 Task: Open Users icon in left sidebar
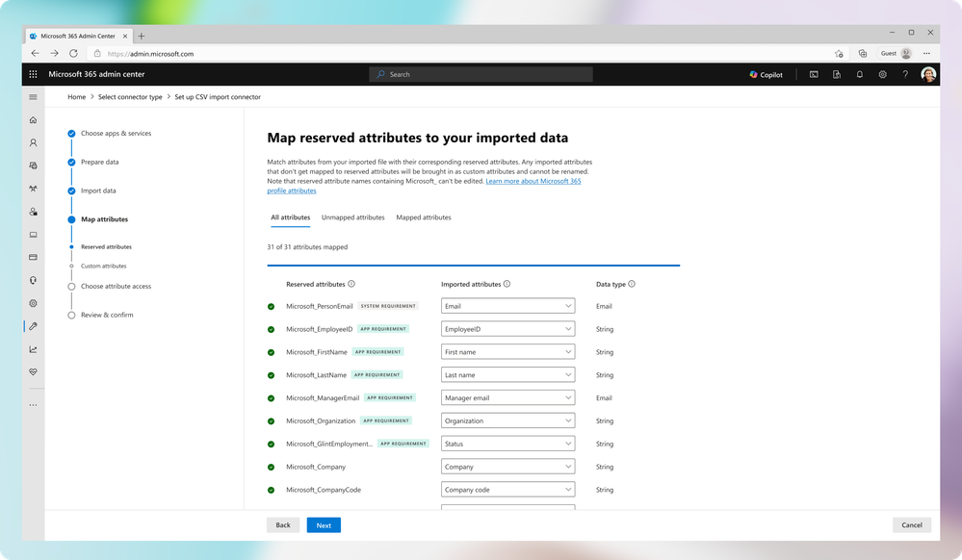(33, 142)
